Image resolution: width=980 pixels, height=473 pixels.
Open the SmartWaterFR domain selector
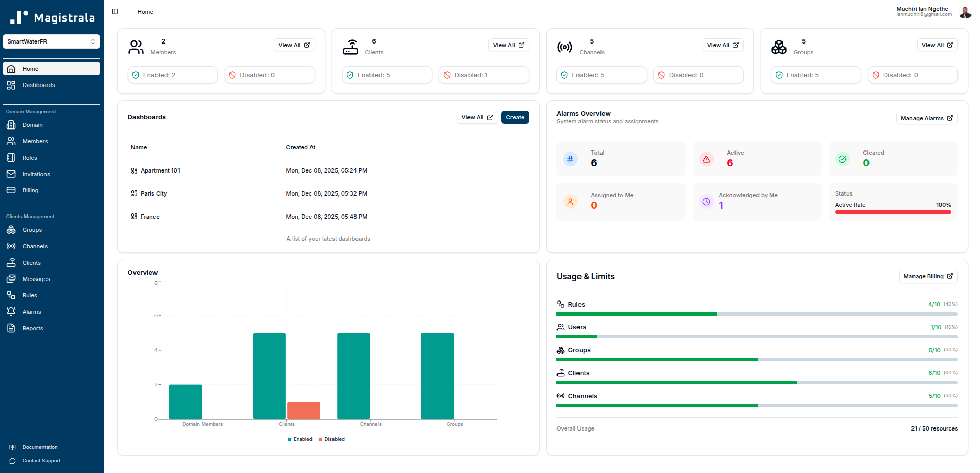click(51, 41)
